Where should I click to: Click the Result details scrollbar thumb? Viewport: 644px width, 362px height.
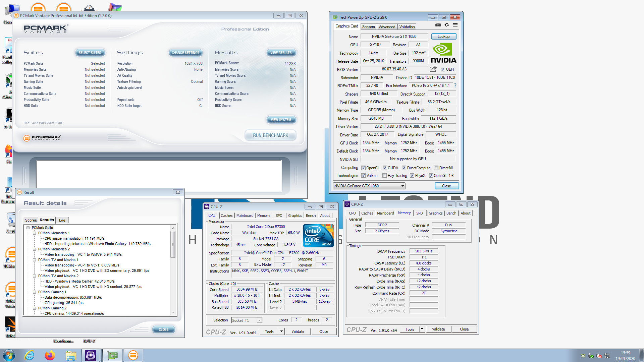(173, 244)
